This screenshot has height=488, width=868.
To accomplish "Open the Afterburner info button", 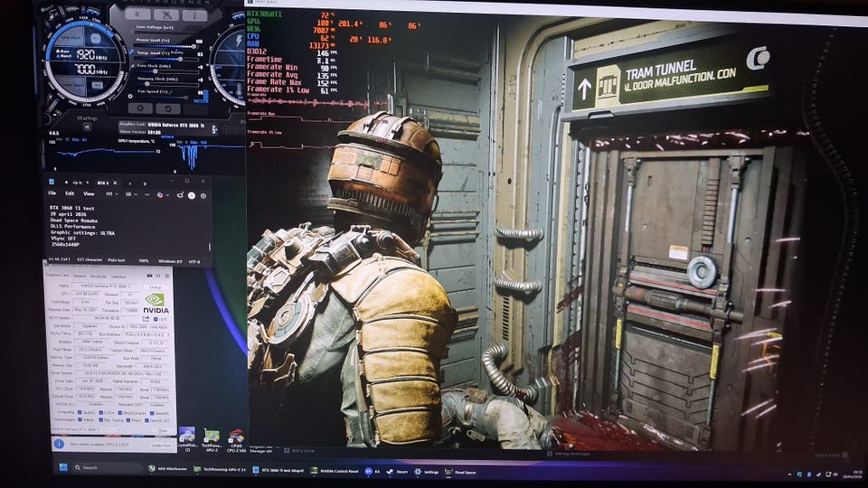I will 195,15.
